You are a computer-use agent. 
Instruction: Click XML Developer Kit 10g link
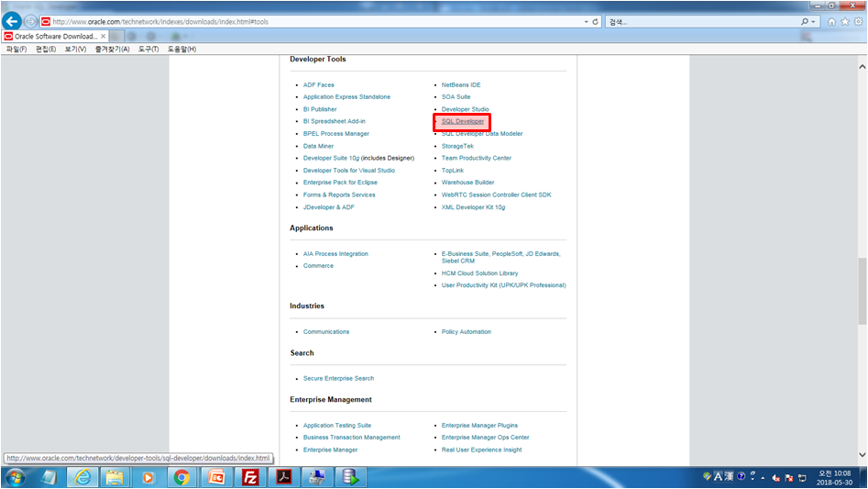(x=473, y=207)
